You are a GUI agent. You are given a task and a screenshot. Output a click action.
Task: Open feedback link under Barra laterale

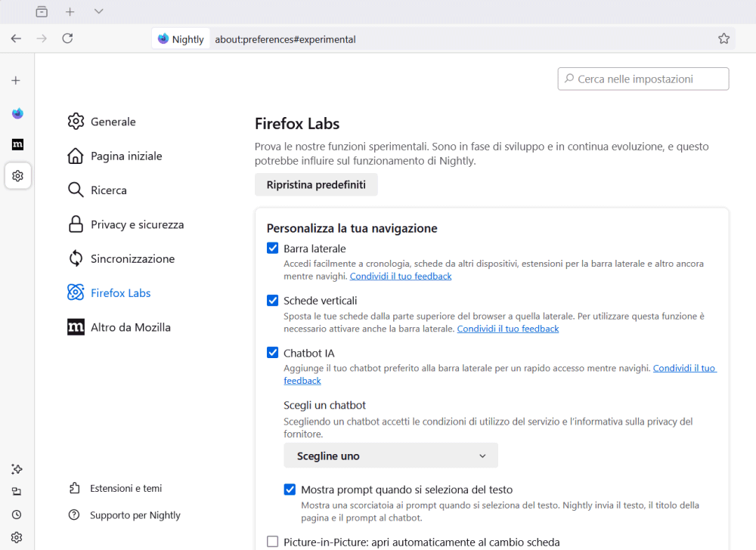[x=401, y=277]
